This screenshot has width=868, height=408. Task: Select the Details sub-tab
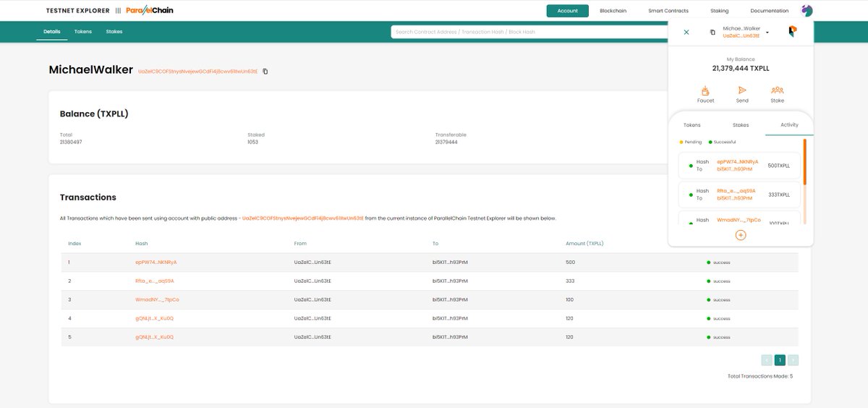[x=51, y=32]
